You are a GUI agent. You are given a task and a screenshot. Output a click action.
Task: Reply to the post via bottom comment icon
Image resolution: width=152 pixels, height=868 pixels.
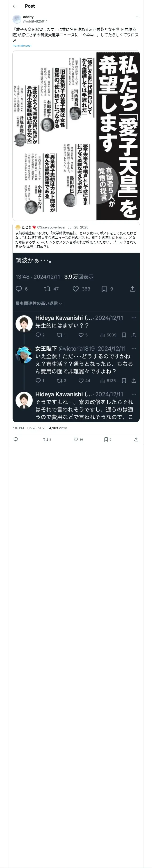[x=16, y=439]
